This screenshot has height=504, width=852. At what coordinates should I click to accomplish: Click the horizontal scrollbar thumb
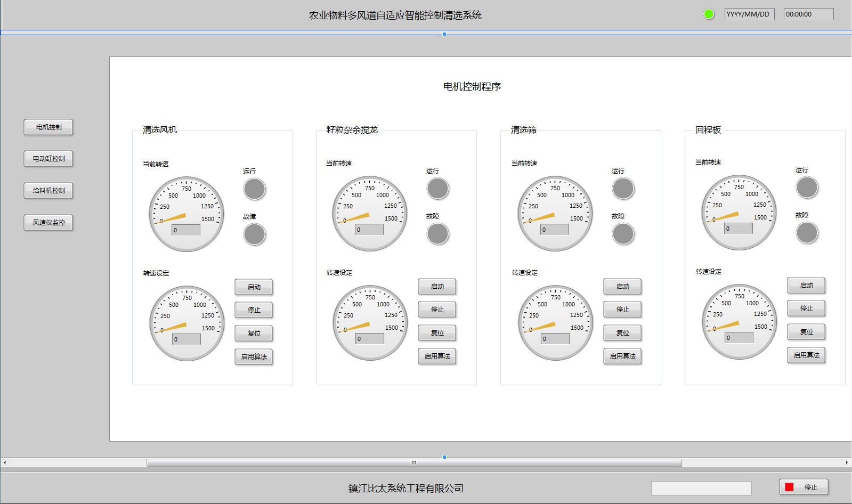pos(414,463)
